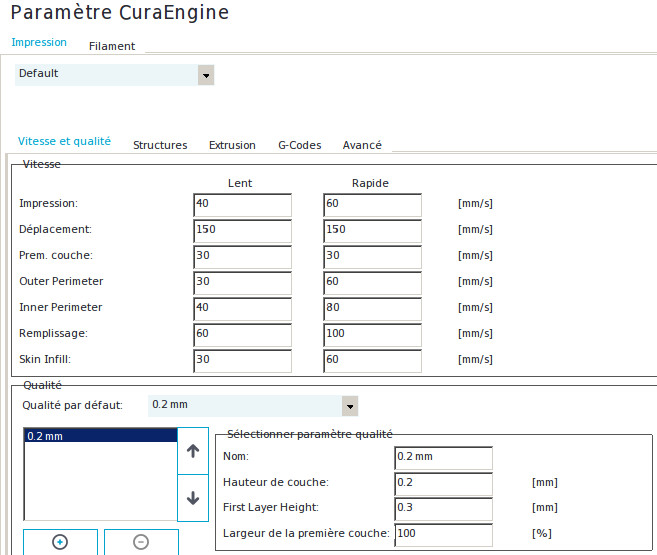
Task: Click the Outer Perimeter Lent field
Action: pos(243,283)
